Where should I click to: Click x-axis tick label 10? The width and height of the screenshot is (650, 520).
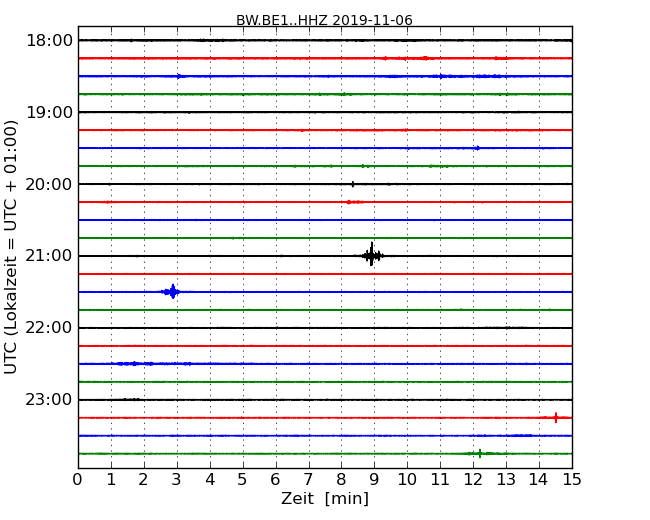(407, 479)
